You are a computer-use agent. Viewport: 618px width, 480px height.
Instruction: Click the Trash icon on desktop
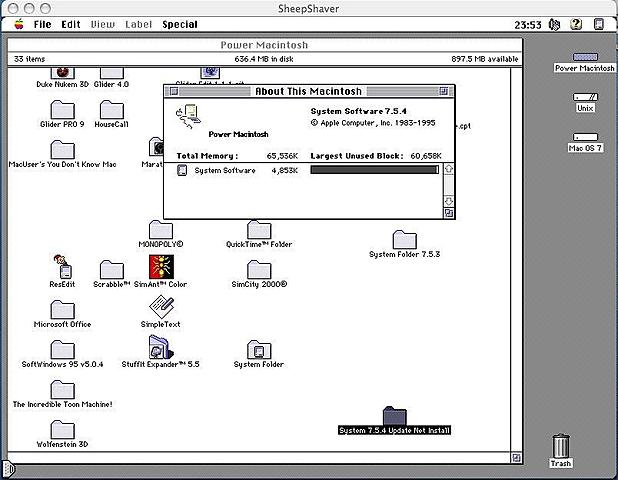click(x=560, y=446)
